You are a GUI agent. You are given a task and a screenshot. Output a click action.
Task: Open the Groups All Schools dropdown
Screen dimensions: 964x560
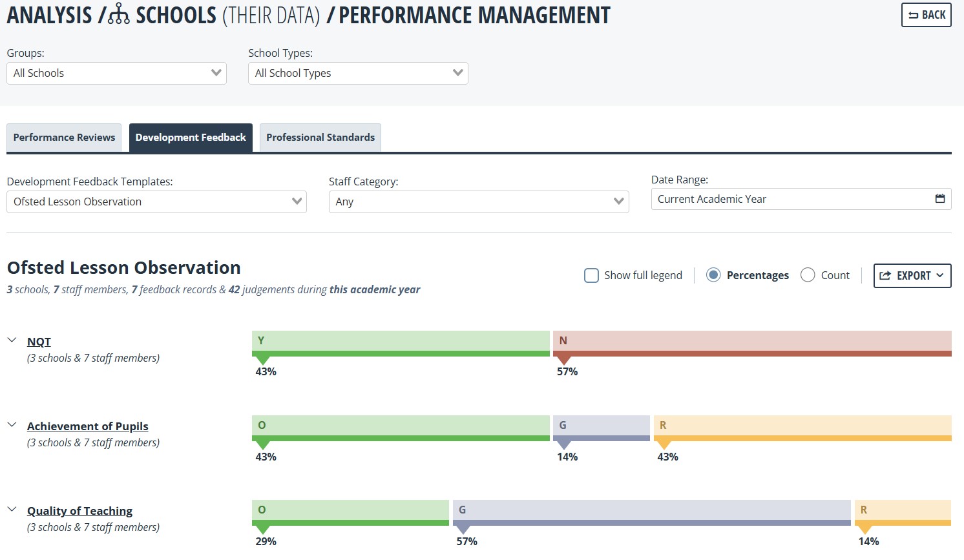[116, 73]
